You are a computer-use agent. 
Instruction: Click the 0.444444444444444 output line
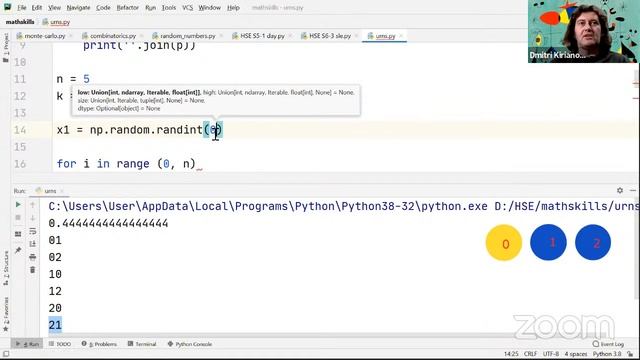pyautogui.click(x=108, y=223)
